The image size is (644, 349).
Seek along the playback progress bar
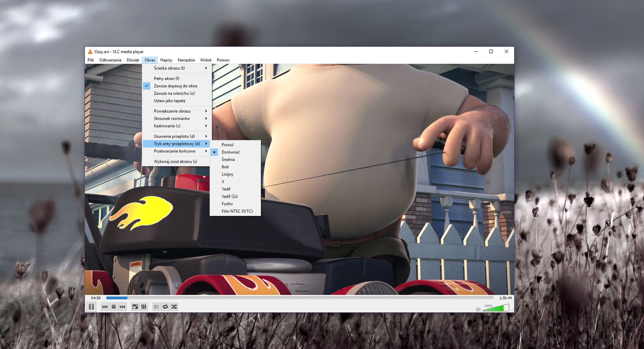pyautogui.click(x=300, y=298)
